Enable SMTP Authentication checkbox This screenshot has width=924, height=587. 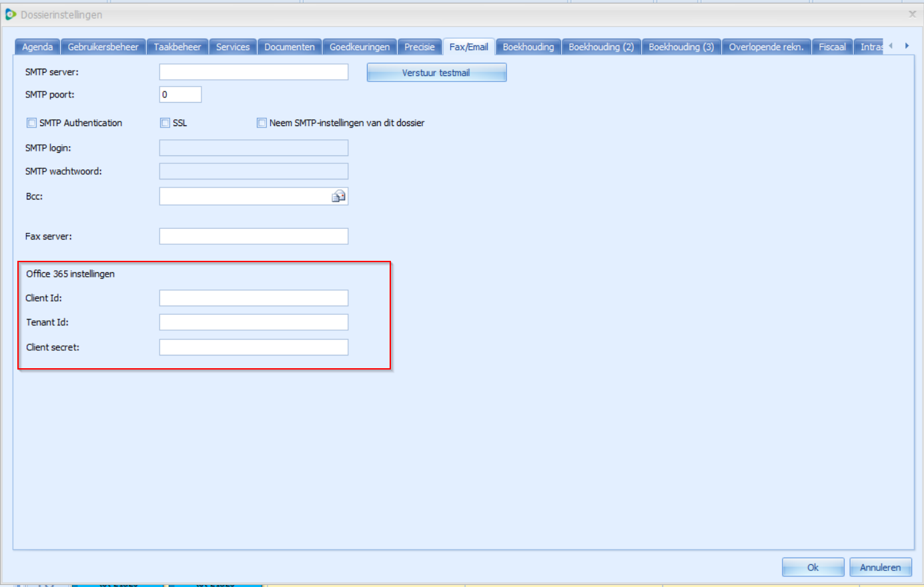pos(31,123)
